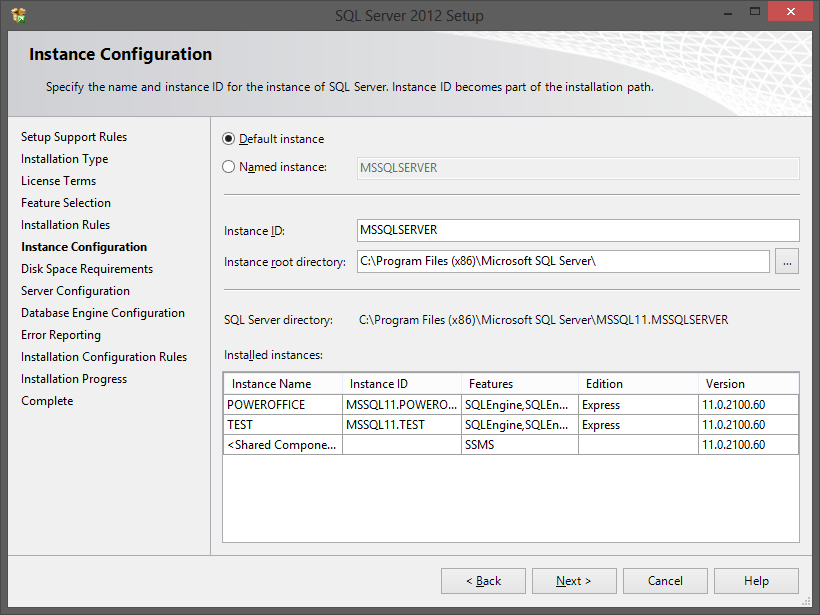Close the SQL Server 2012 Setup window
This screenshot has width=820, height=615.
coord(791,12)
